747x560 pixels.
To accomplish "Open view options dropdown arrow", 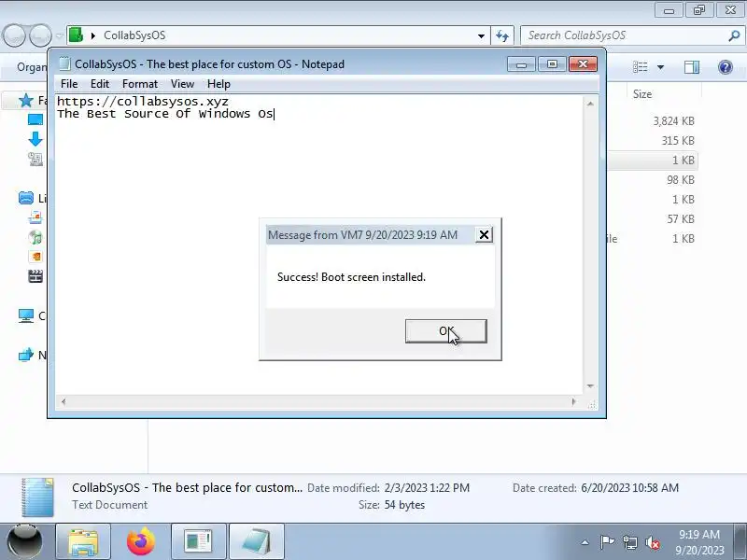I will (x=661, y=67).
